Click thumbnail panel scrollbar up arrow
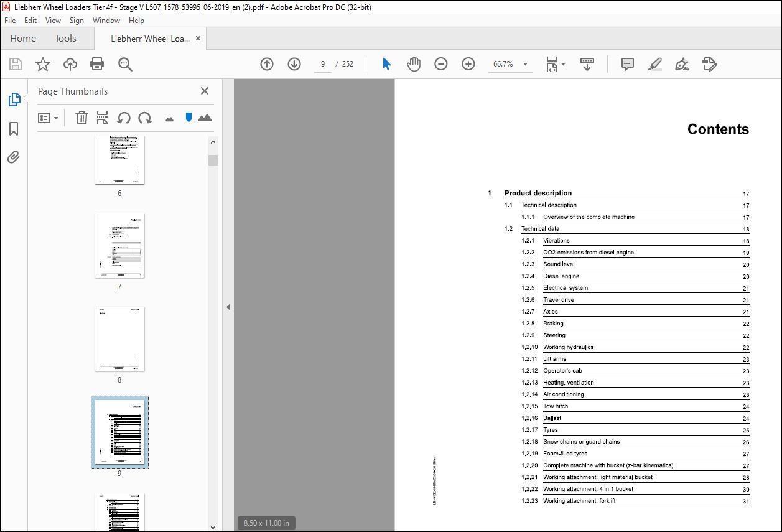This screenshot has height=532, width=782. tap(213, 142)
